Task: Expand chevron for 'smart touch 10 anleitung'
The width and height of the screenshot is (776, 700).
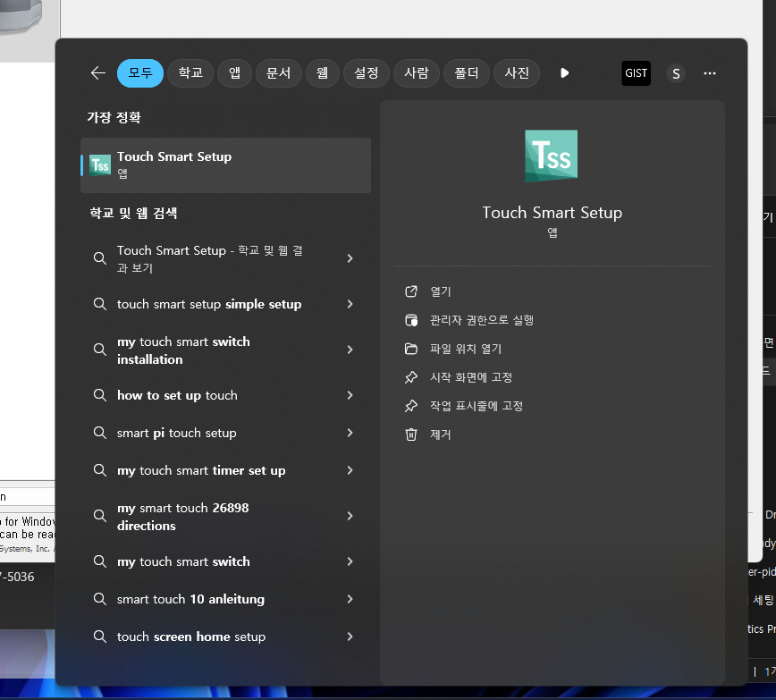Action: click(x=350, y=599)
